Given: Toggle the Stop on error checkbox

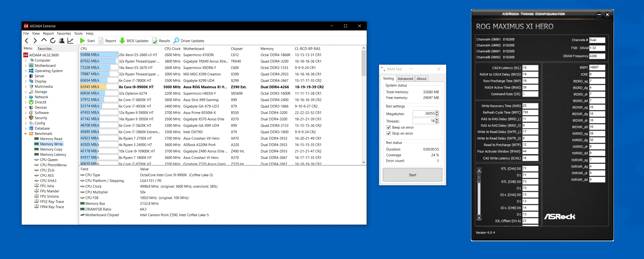Looking at the screenshot, I should pos(389,133).
